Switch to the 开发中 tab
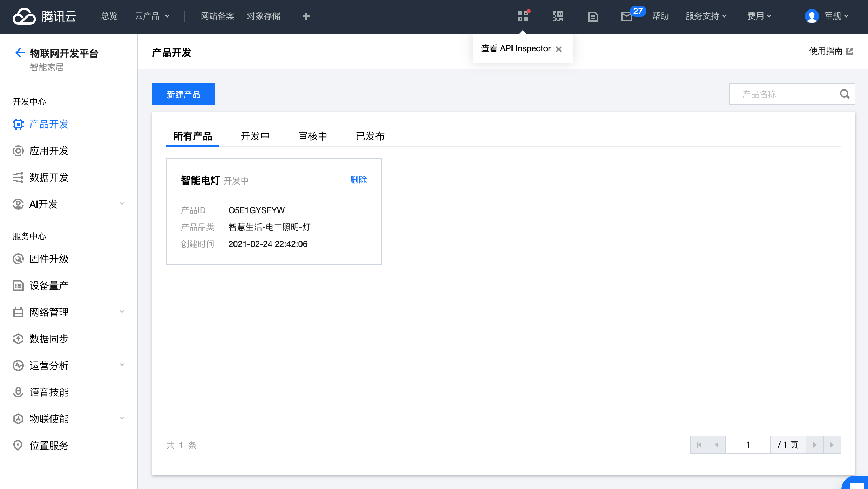The image size is (868, 489). tap(255, 136)
